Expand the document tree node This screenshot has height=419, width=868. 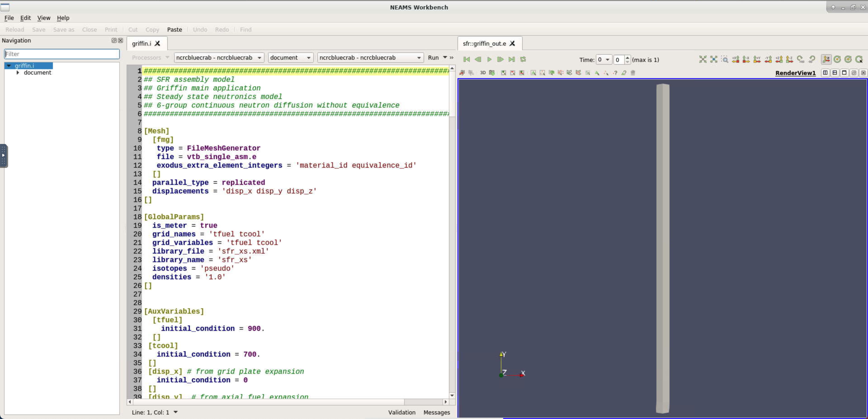click(18, 72)
